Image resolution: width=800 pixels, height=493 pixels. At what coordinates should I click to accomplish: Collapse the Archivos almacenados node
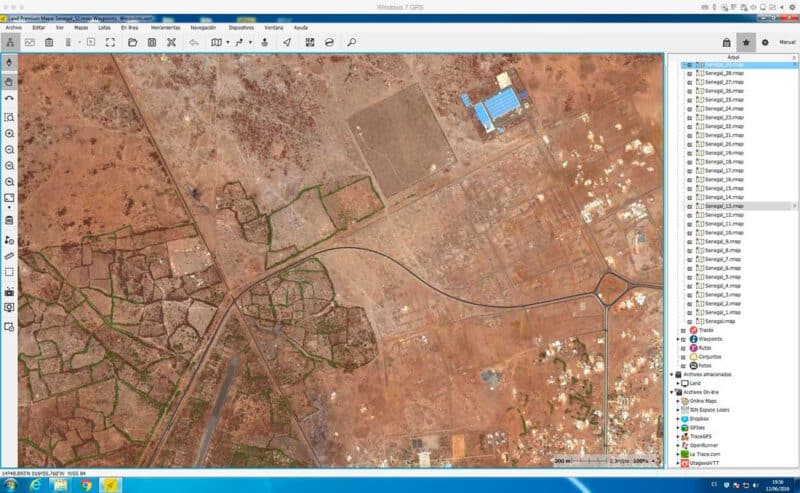click(x=672, y=375)
